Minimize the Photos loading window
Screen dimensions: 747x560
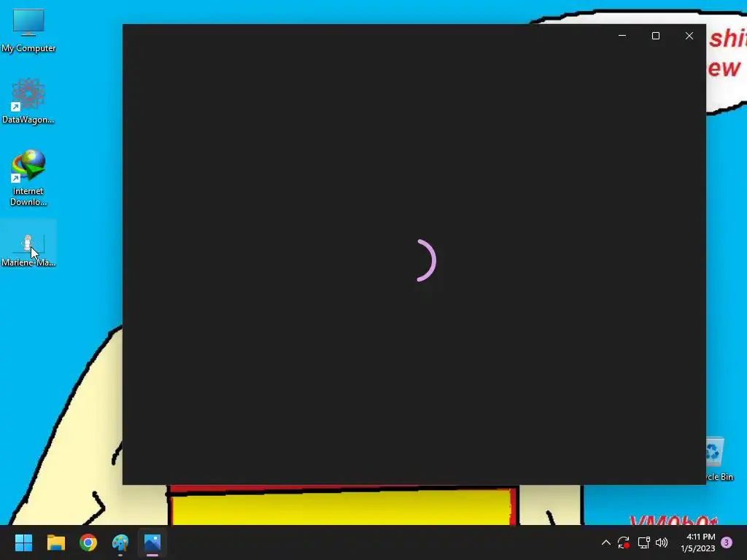[x=622, y=36]
